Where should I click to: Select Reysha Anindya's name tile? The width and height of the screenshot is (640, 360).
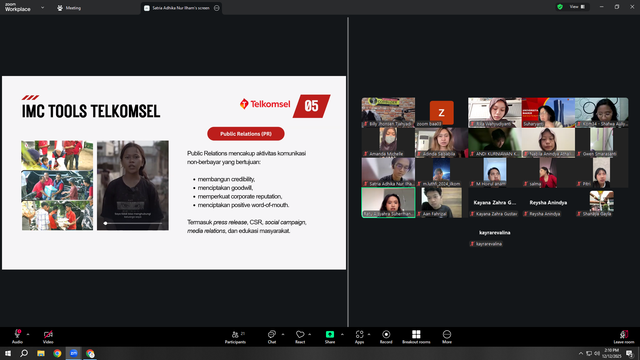point(548,203)
